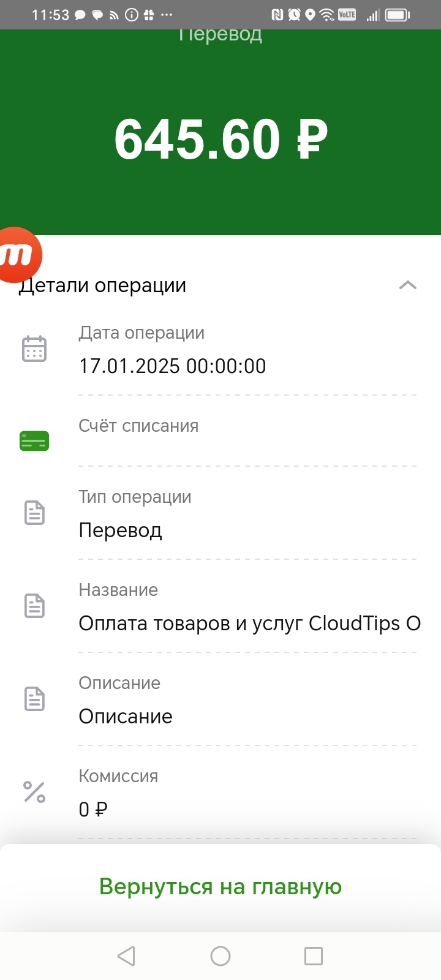Tap the Детали операции section header
This screenshot has width=441, height=980.
click(x=102, y=285)
